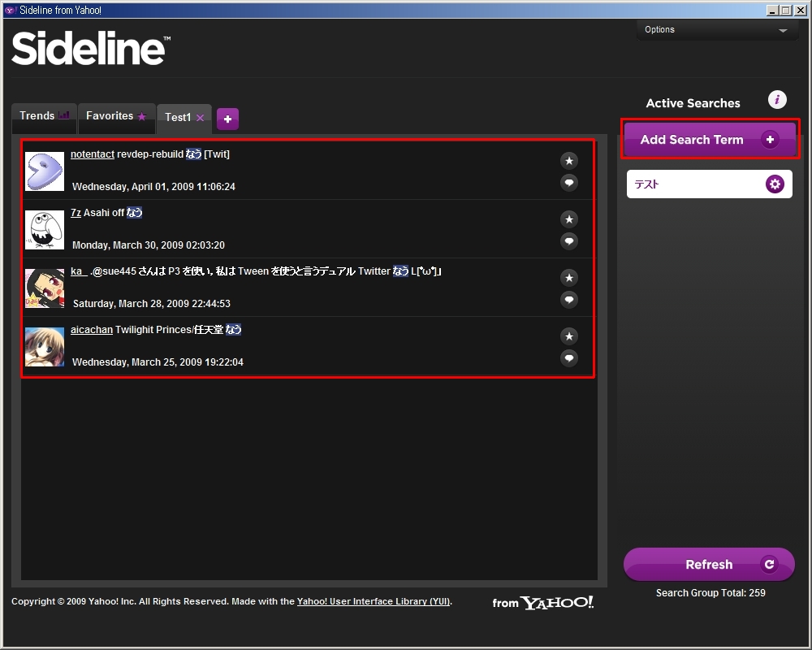
Task: Select the テスト active search term
Action: [709, 184]
